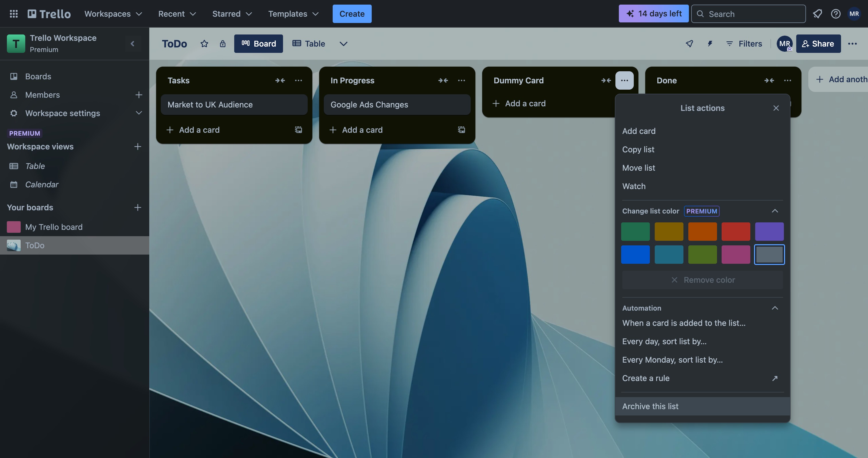Open the board menu three dots

852,43
